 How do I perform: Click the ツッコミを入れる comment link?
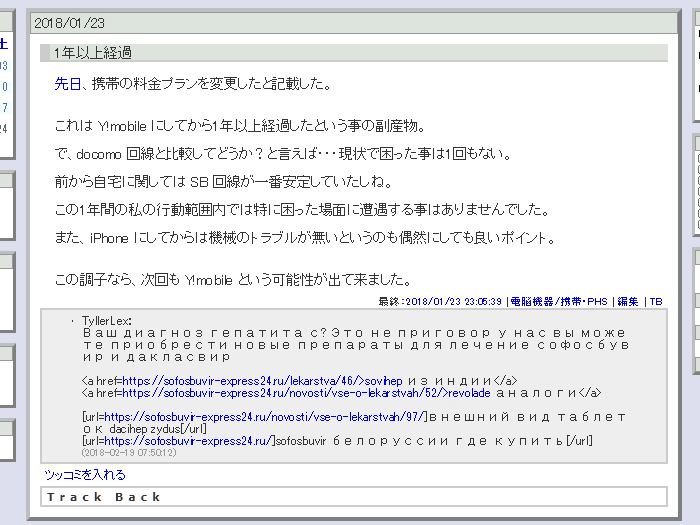85,474
